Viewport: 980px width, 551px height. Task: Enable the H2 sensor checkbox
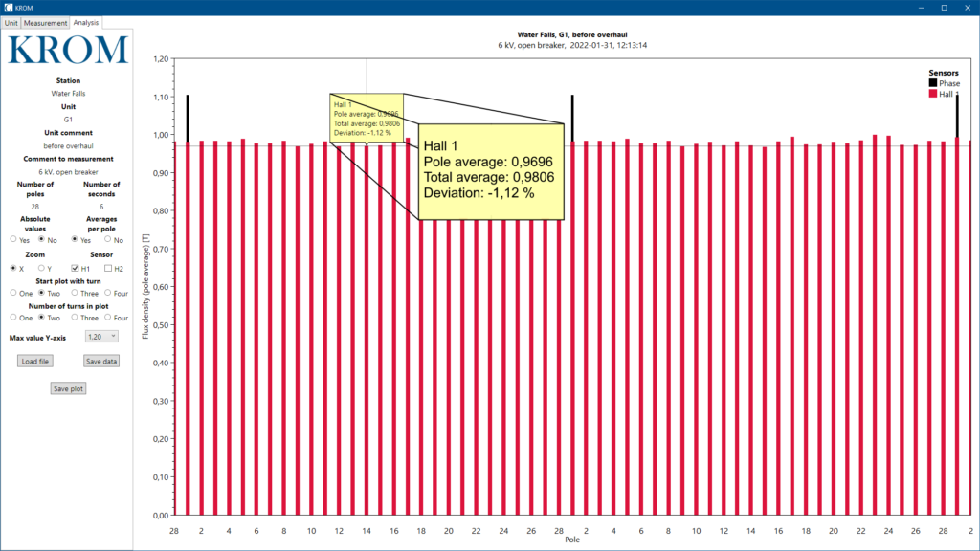(x=108, y=269)
